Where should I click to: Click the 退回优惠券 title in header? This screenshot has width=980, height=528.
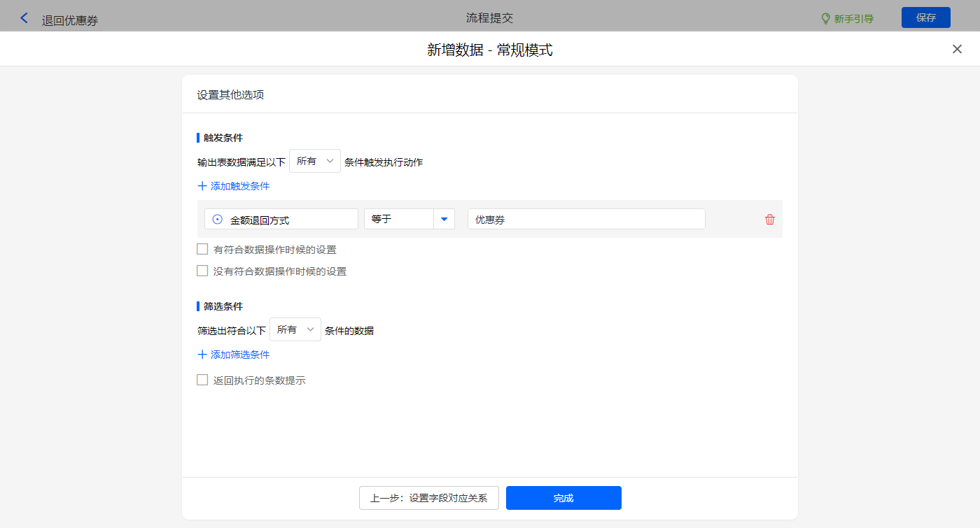coord(70,20)
